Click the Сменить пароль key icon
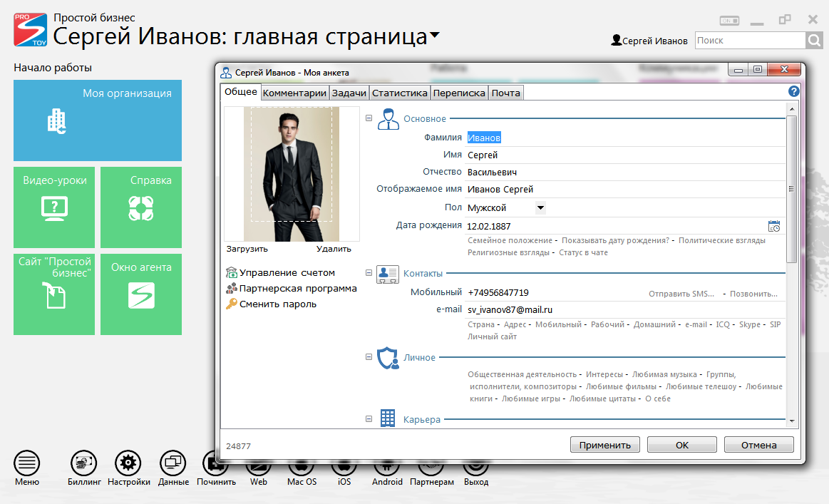Viewport: 829px width, 504px height. pyautogui.click(x=231, y=304)
